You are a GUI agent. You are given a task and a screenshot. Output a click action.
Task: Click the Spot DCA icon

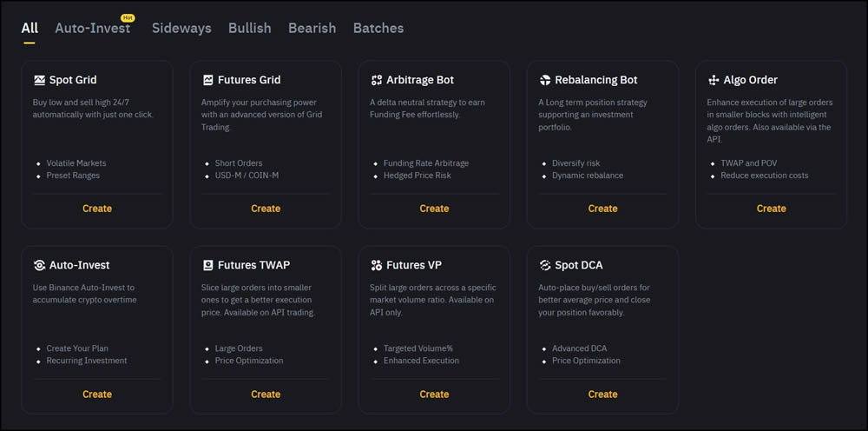pos(545,265)
